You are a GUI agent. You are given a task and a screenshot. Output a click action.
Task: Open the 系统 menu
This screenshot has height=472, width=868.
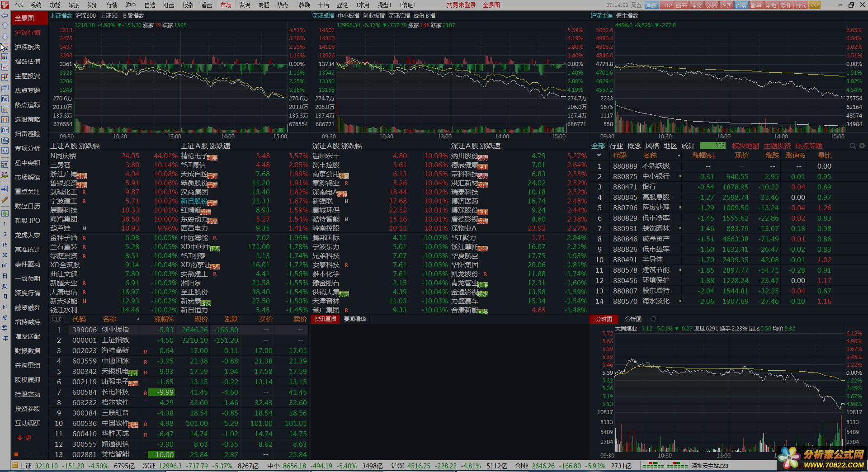point(36,5)
